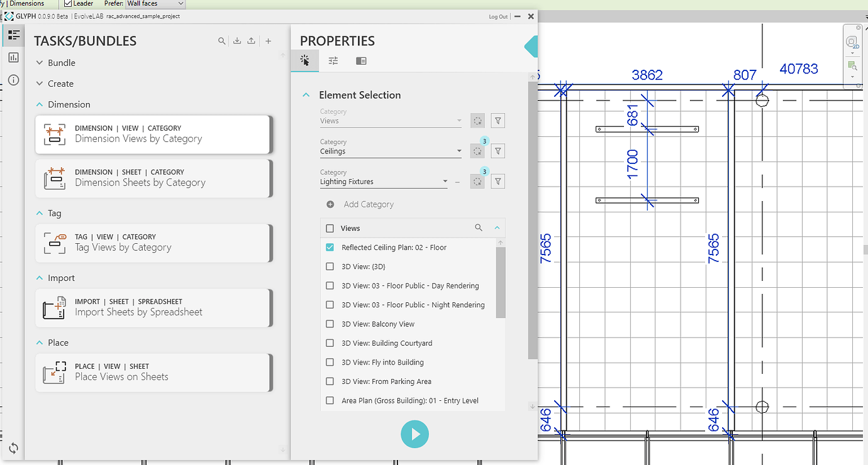
Task: Run the task with the play button
Action: (415, 434)
